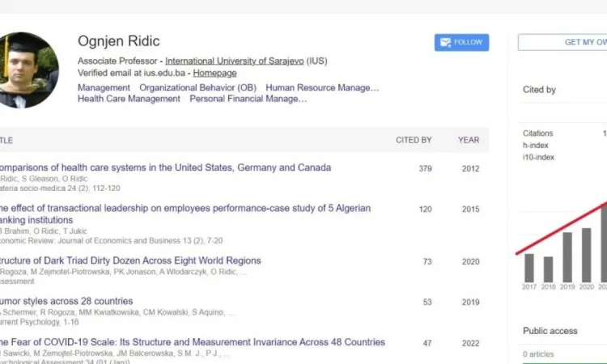Select the Human Resource Manage… tag
This screenshot has height=364, width=607.
click(x=322, y=88)
